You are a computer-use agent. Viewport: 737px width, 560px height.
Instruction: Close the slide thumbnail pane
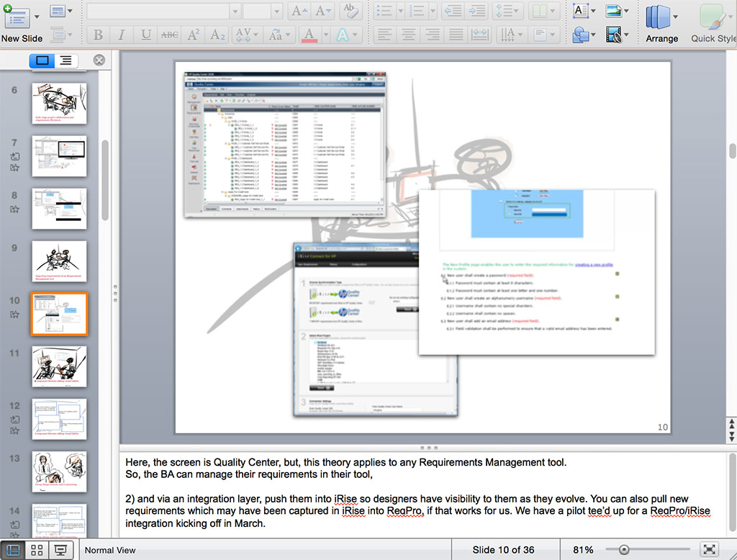coord(99,60)
